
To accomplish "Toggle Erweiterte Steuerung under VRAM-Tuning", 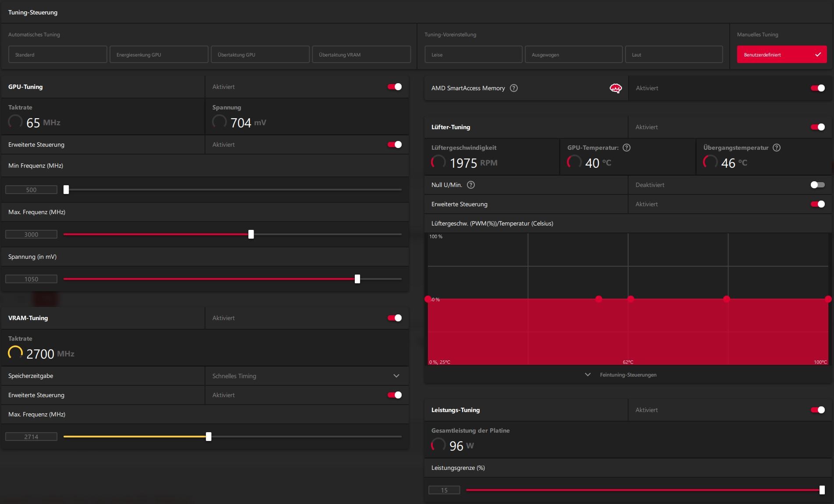I will [x=395, y=395].
